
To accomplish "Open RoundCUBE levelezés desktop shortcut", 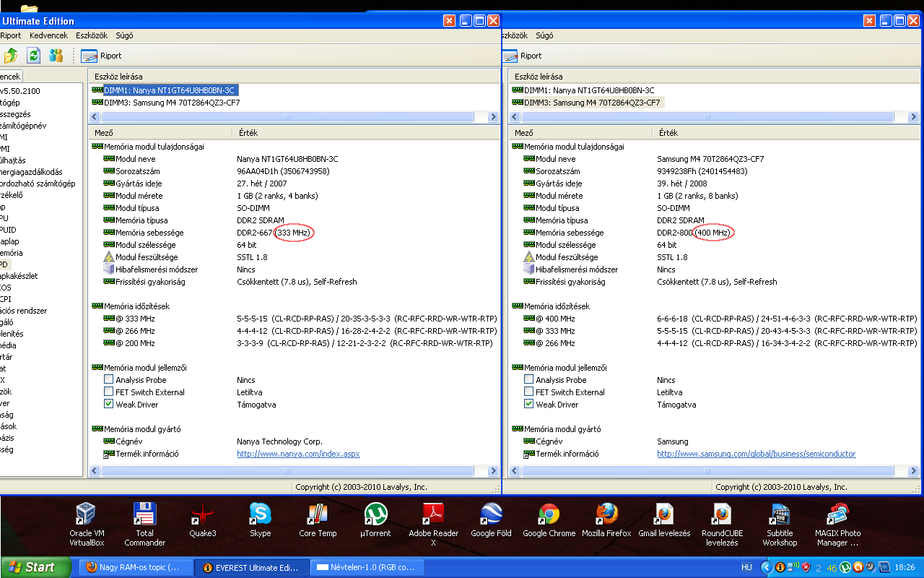I will click(x=722, y=525).
